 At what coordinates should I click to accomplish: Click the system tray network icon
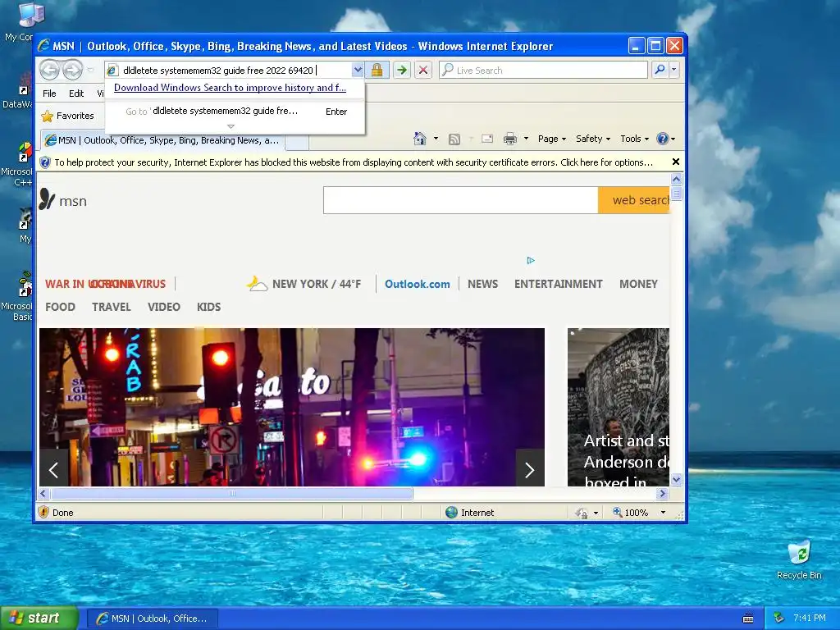(x=779, y=619)
